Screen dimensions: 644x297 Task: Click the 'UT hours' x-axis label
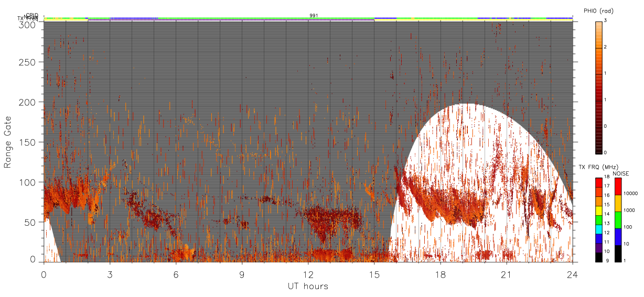click(308, 286)
